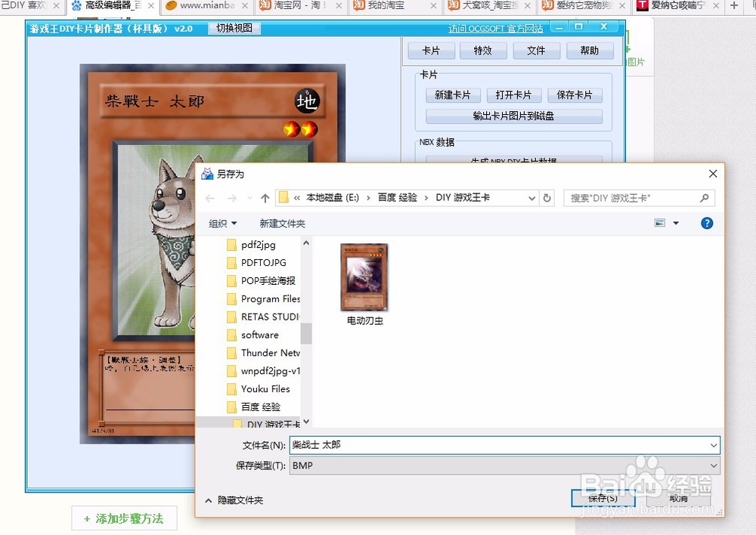756x535 pixels.
Task: Select the Program Files folder
Action: coord(263,298)
